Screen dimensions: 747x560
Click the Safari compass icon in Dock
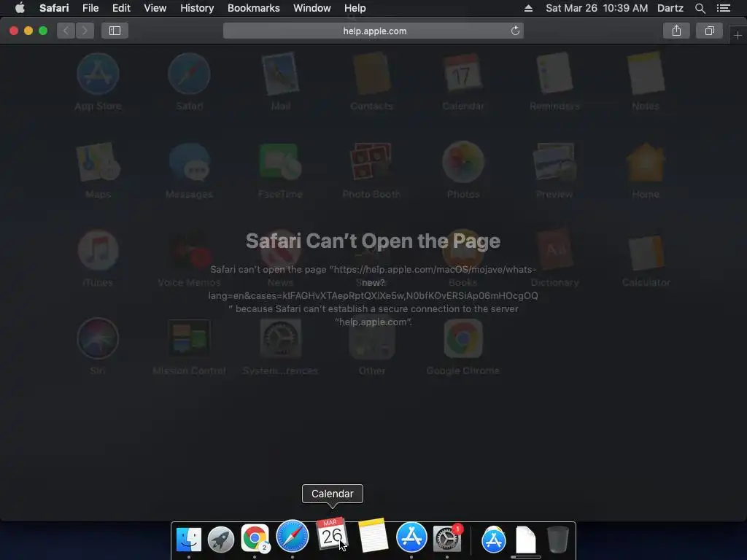pos(292,536)
